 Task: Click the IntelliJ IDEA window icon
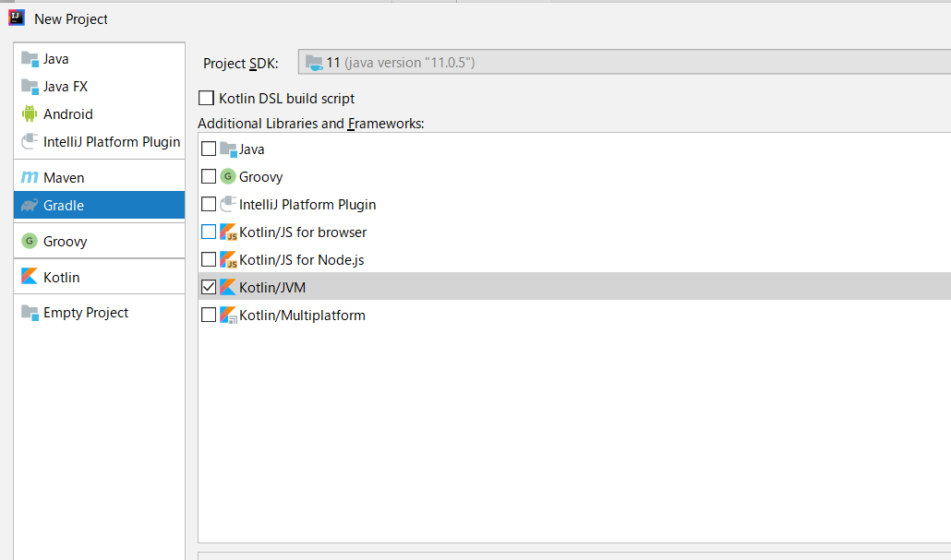(17, 18)
